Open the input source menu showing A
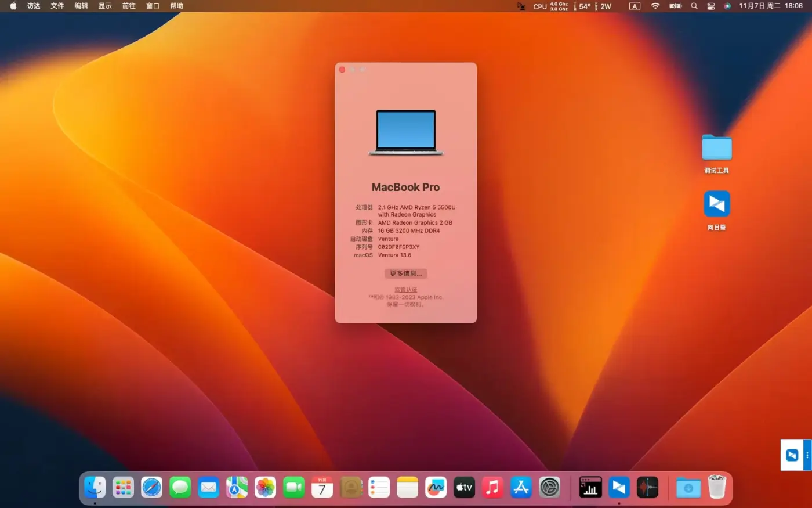812x508 pixels. pyautogui.click(x=635, y=6)
